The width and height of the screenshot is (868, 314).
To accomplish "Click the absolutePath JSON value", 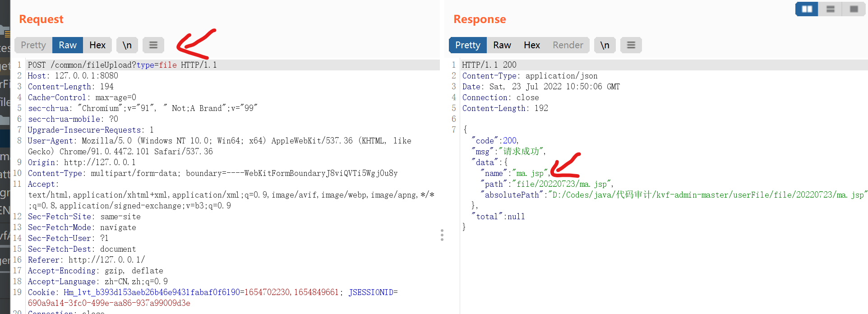I will pos(707,195).
